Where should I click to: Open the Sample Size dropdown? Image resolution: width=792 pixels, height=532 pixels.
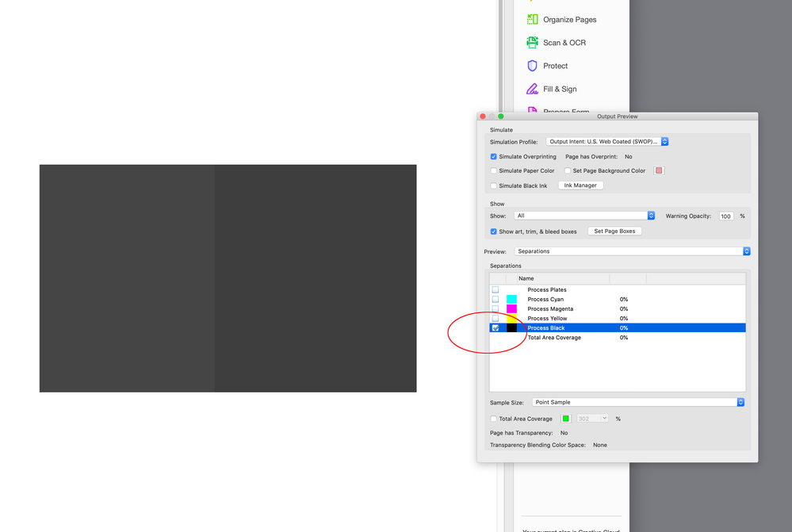click(638, 402)
